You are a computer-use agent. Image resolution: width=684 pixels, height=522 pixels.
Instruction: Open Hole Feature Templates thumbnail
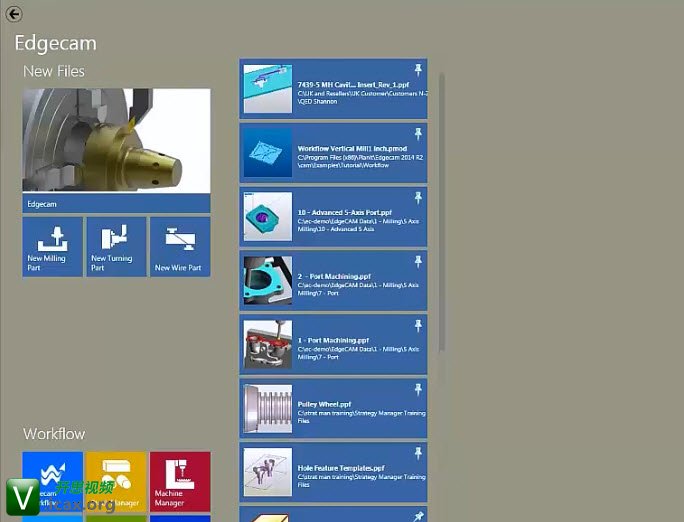click(268, 472)
